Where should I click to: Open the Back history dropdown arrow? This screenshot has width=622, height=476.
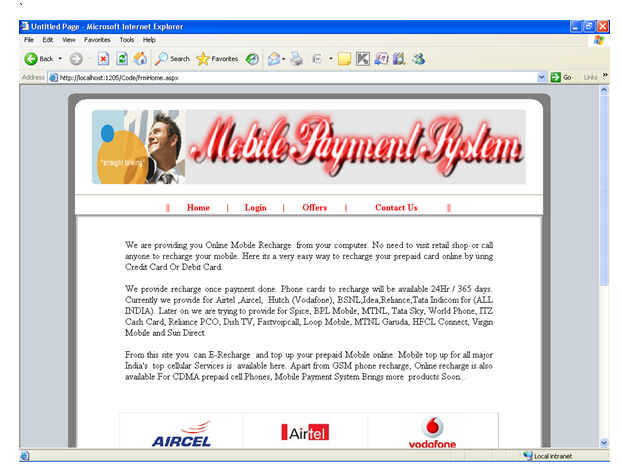point(60,59)
